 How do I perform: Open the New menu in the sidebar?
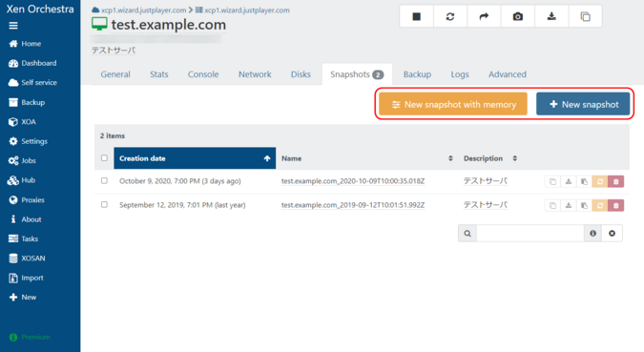coord(23,297)
